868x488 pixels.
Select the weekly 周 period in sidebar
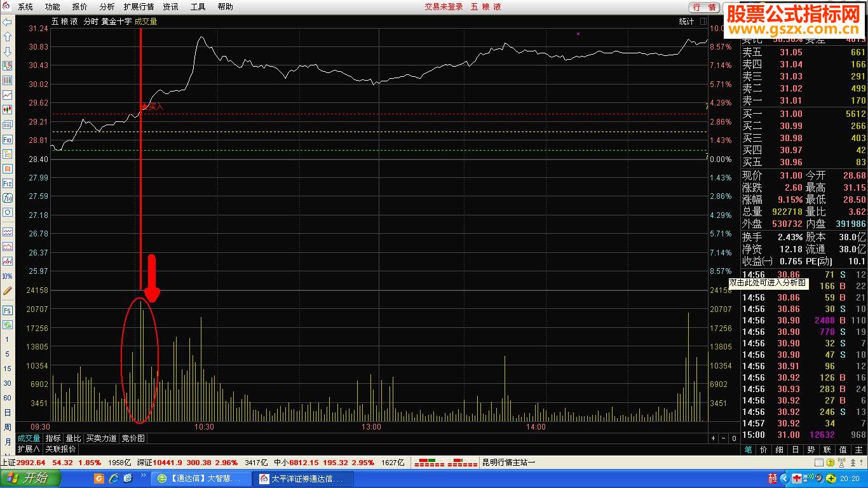click(8, 427)
